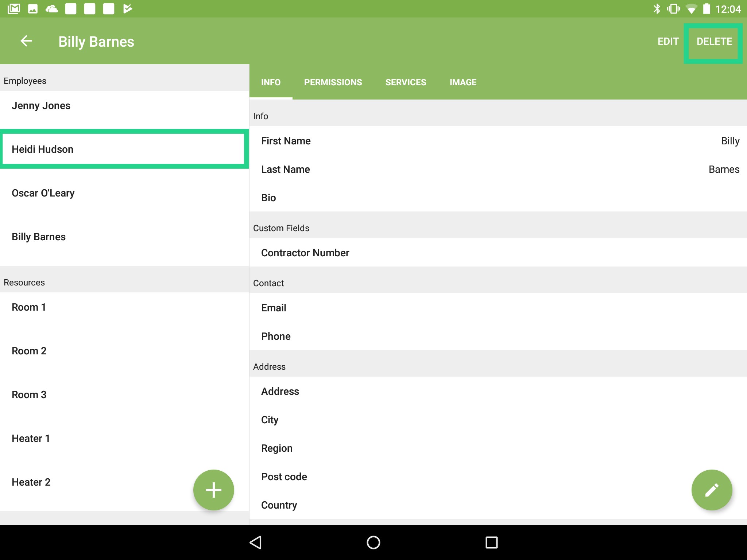Tap the Android back navigation triangle
Image resolution: width=747 pixels, height=560 pixels.
(256, 542)
